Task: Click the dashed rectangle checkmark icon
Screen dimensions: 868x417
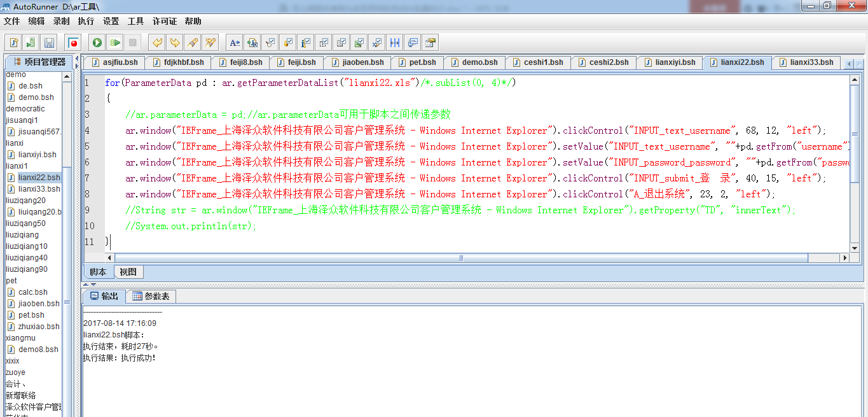Action: pos(324,43)
